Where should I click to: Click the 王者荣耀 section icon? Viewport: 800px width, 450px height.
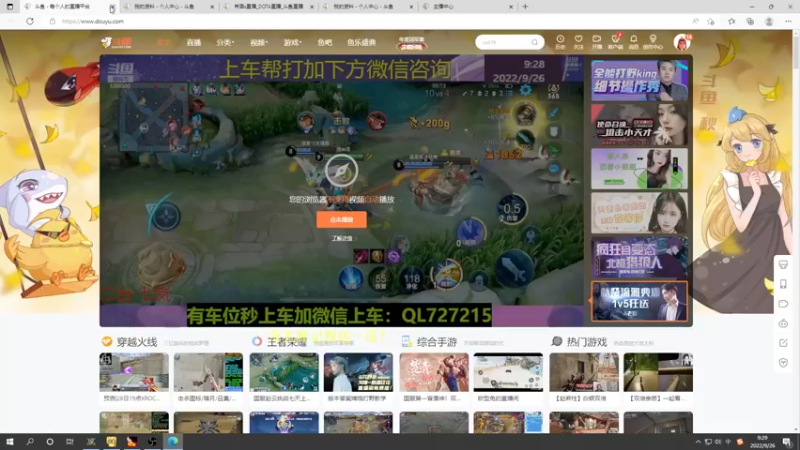point(257,341)
